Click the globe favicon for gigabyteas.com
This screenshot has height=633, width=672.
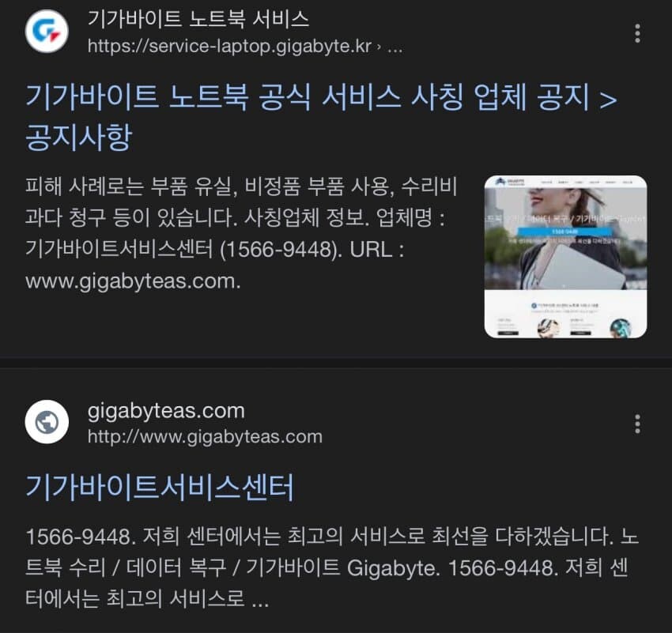coord(47,422)
